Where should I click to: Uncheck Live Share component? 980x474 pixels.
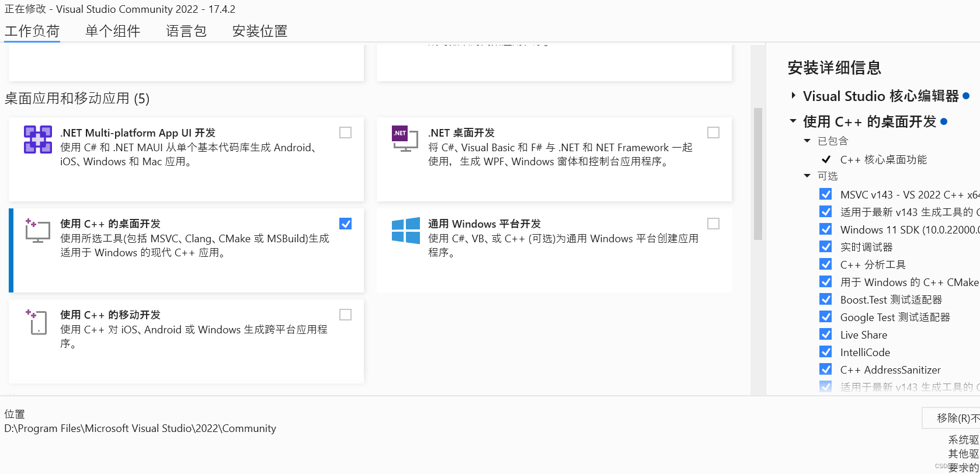pyautogui.click(x=826, y=334)
